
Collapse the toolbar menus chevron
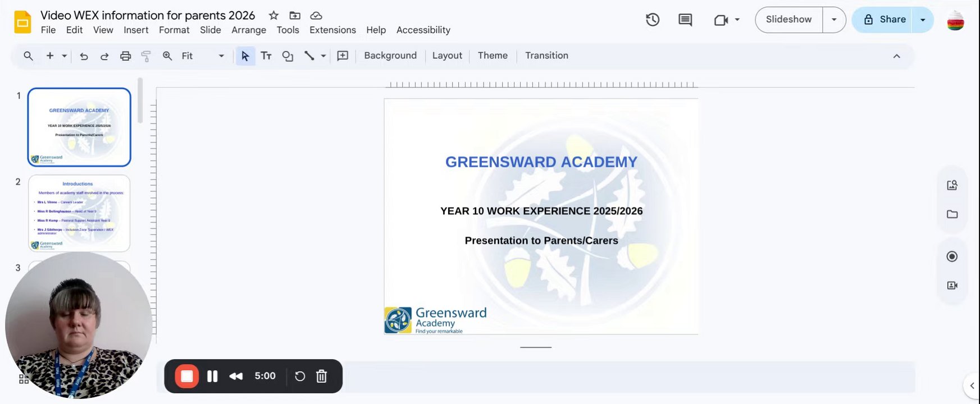click(896, 56)
